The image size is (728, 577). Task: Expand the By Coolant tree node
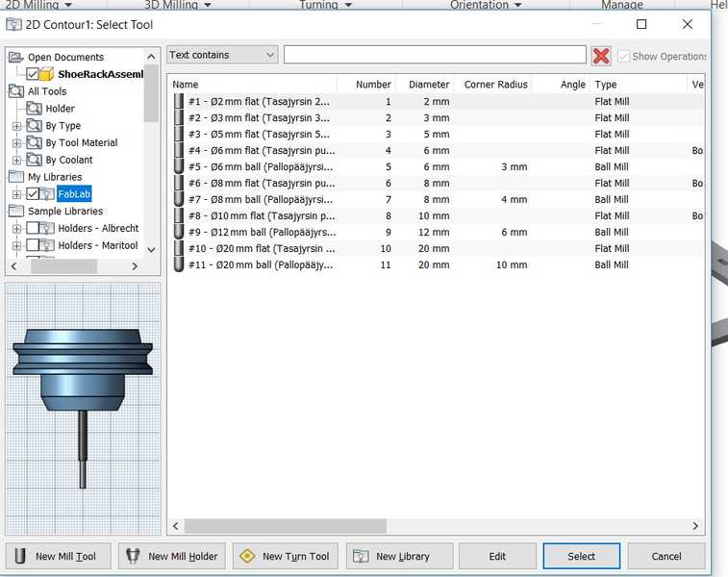click(x=16, y=161)
